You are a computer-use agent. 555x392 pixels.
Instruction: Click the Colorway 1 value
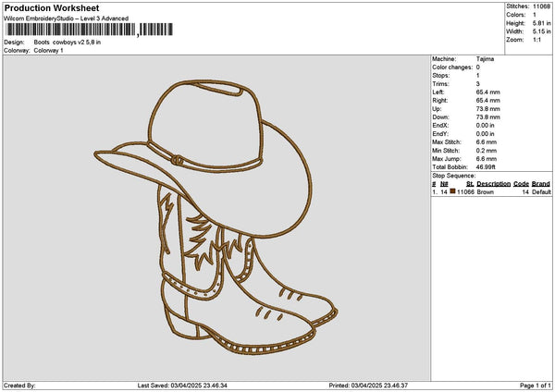[x=49, y=51]
